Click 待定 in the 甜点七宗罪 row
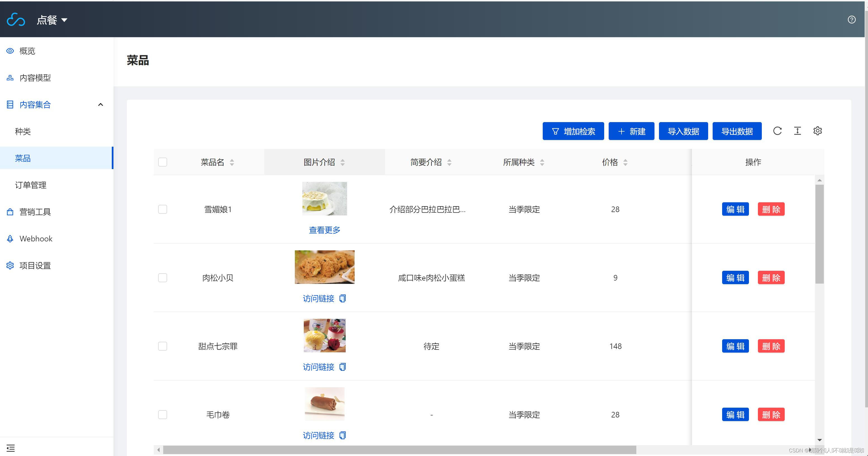The height and width of the screenshot is (456, 868). tap(431, 346)
